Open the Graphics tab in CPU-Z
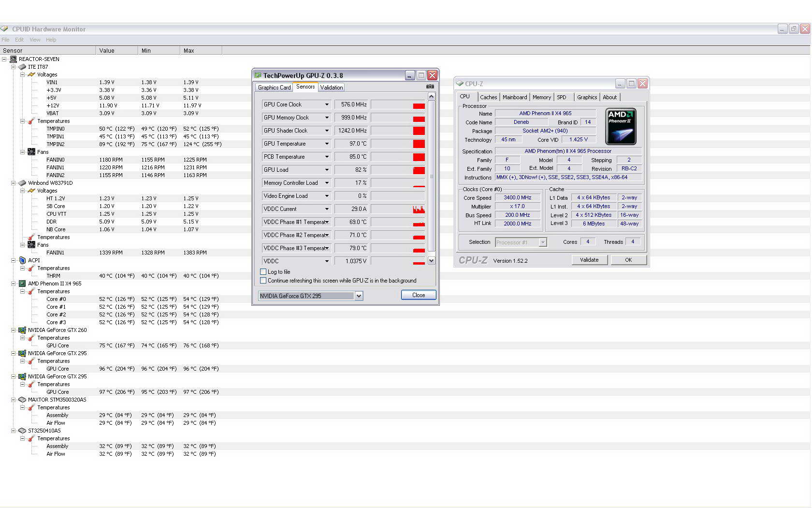812x508 pixels. 587,97
